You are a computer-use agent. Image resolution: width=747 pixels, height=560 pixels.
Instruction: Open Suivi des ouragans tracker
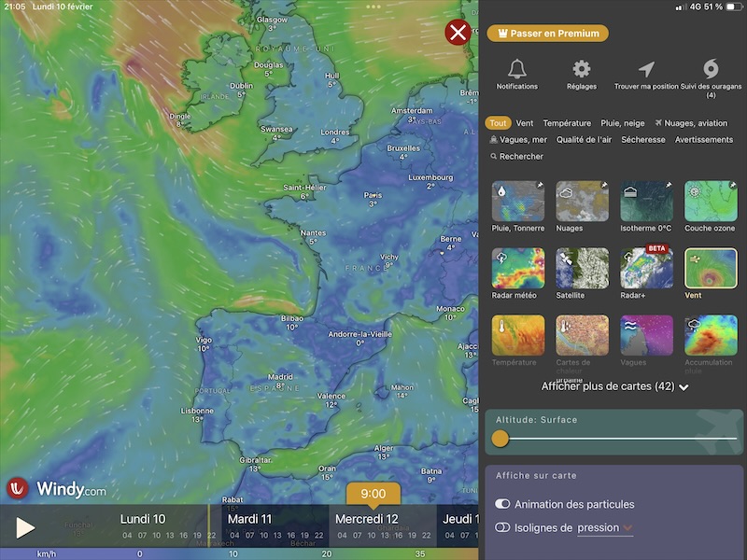click(x=711, y=70)
